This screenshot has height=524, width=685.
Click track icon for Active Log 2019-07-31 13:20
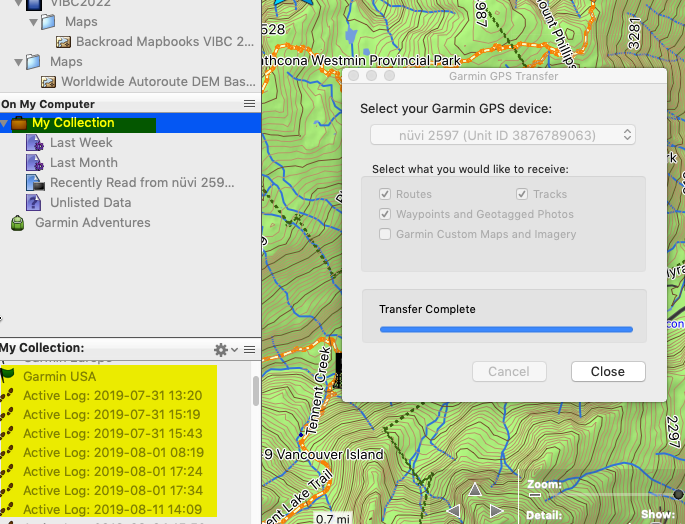tap(7, 396)
